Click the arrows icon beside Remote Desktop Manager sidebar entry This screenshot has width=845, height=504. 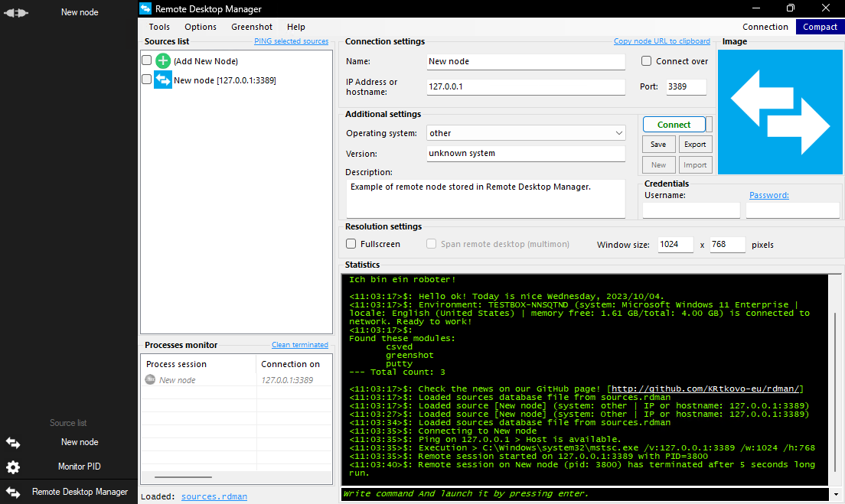13,493
